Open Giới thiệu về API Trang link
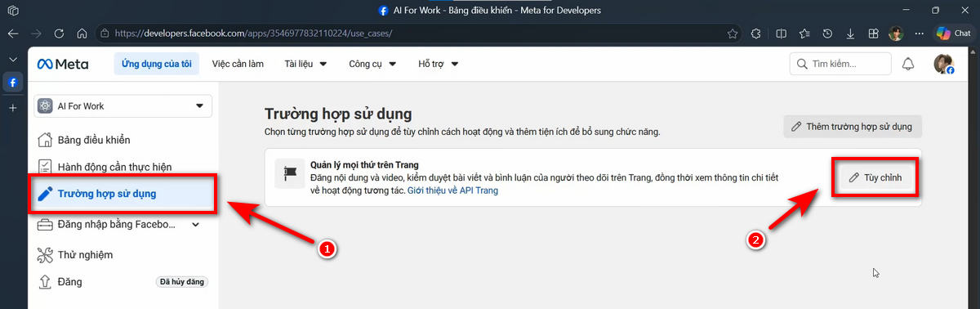 click(452, 190)
